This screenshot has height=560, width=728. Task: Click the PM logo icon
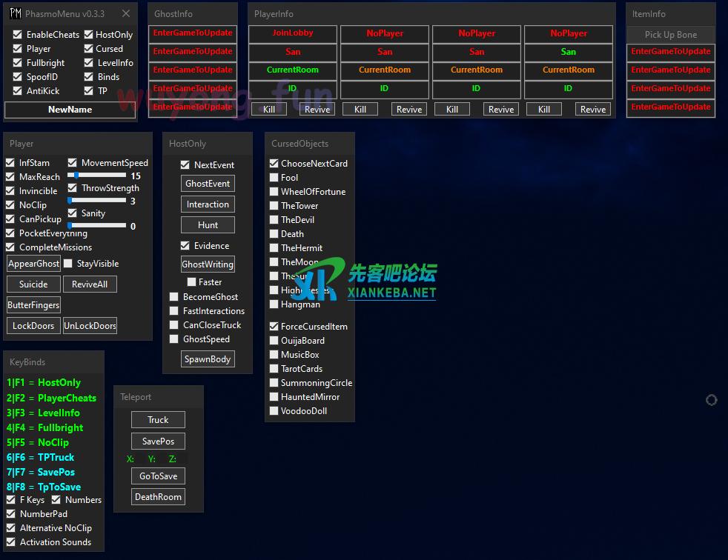pyautogui.click(x=15, y=13)
